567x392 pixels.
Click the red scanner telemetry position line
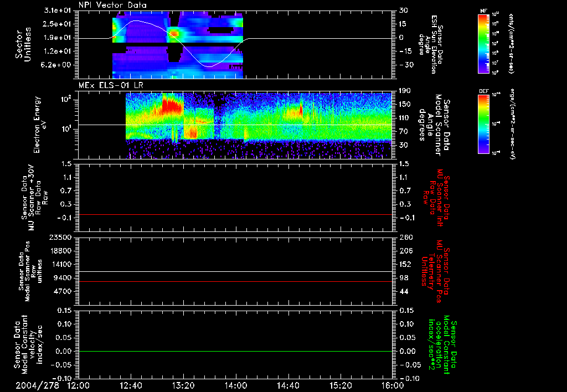point(235,281)
